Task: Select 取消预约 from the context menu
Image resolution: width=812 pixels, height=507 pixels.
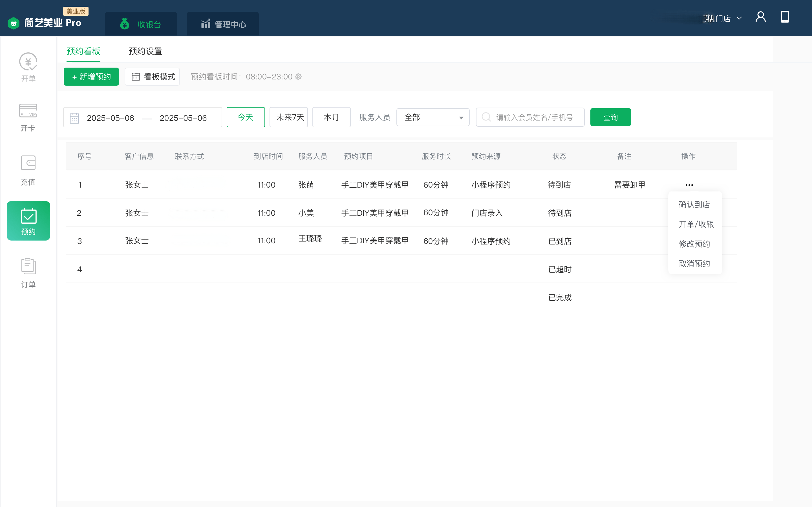Action: [694, 264]
